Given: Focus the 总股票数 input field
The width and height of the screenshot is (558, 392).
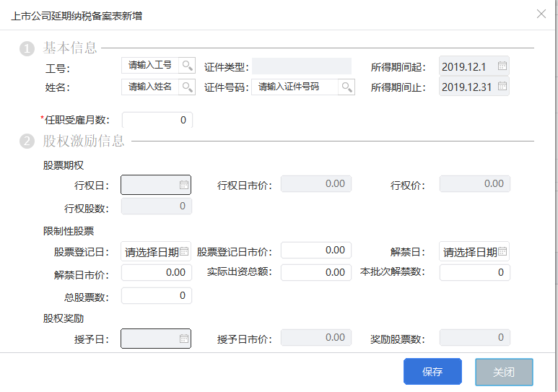Looking at the screenshot, I should coord(157,295).
